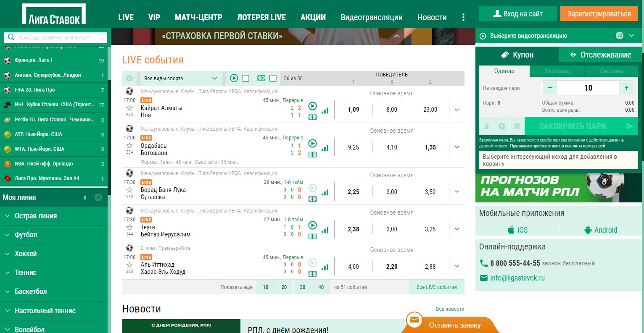Click Все LIVE события link
This screenshot has height=333, width=644.
tap(437, 287)
